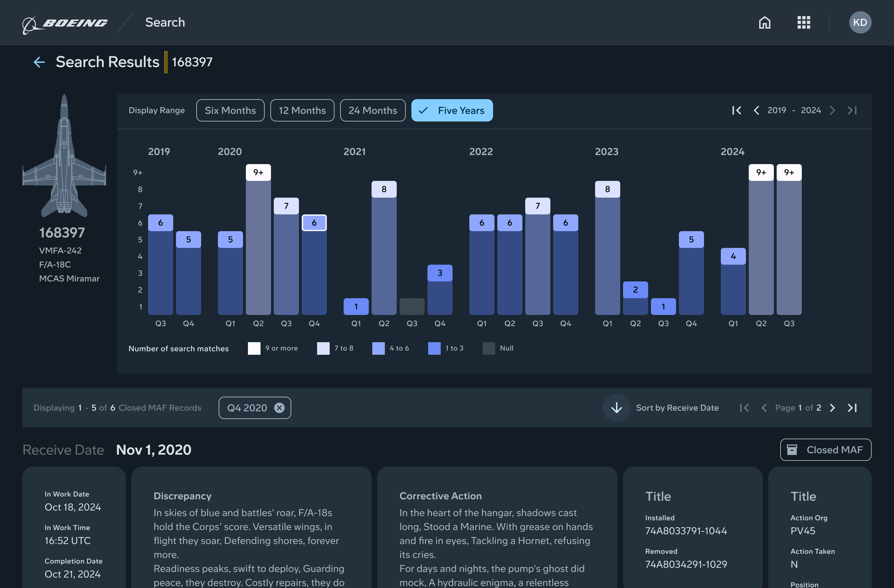The width and height of the screenshot is (894, 588).
Task: Go to the home page icon
Action: (x=764, y=23)
